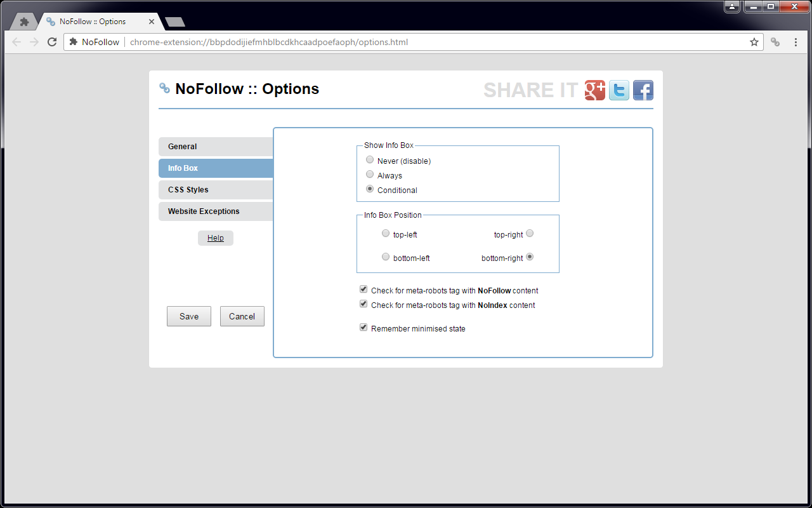Toggle Remember minimised state checkbox

[363, 328]
